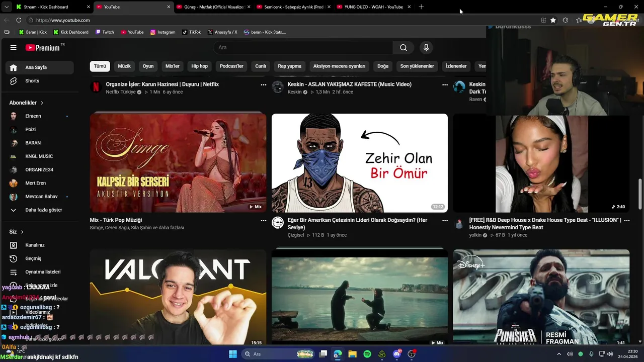This screenshot has width=644, height=362.
Task: Select the Mix'ler filter chip
Action: 173,66
